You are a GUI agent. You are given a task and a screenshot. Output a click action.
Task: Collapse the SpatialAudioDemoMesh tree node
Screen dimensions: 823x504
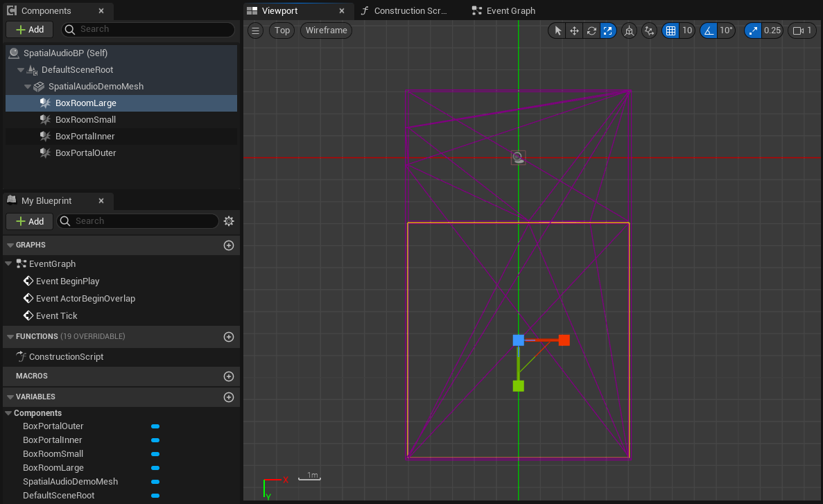pyautogui.click(x=28, y=87)
